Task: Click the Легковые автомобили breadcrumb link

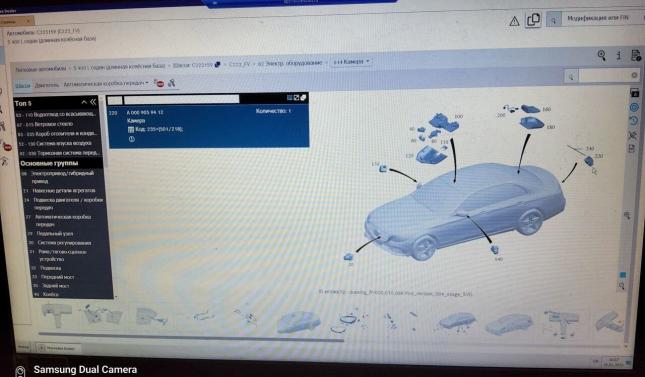Action: pyautogui.click(x=41, y=69)
